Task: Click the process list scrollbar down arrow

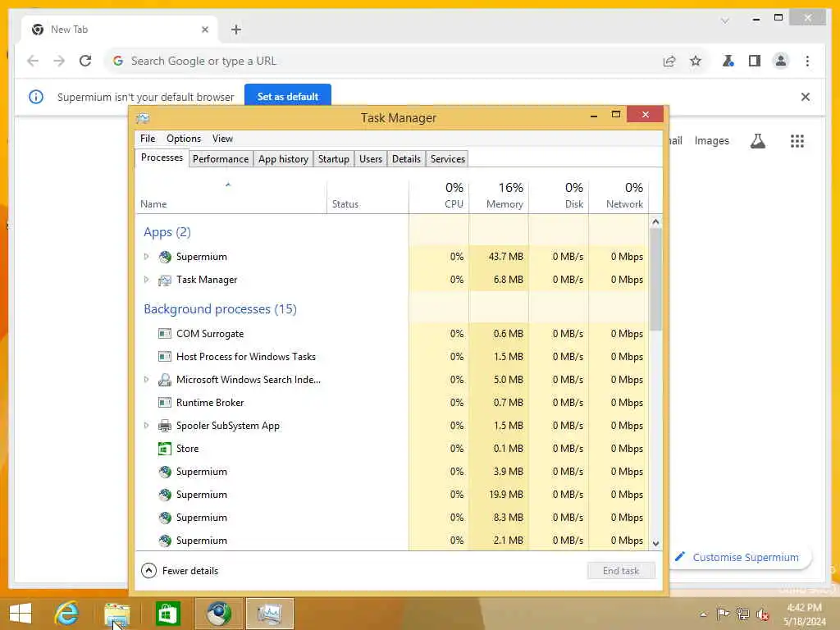Action: click(655, 543)
